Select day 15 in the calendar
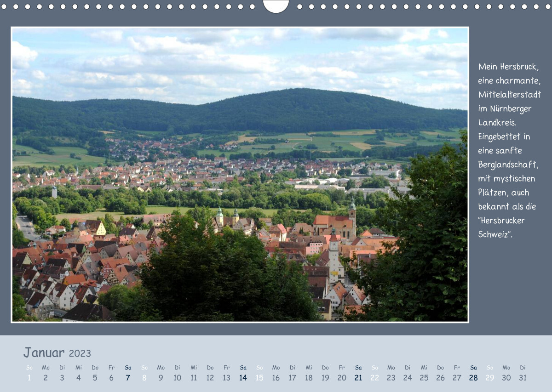The height and width of the screenshot is (392, 552). pyautogui.click(x=259, y=378)
